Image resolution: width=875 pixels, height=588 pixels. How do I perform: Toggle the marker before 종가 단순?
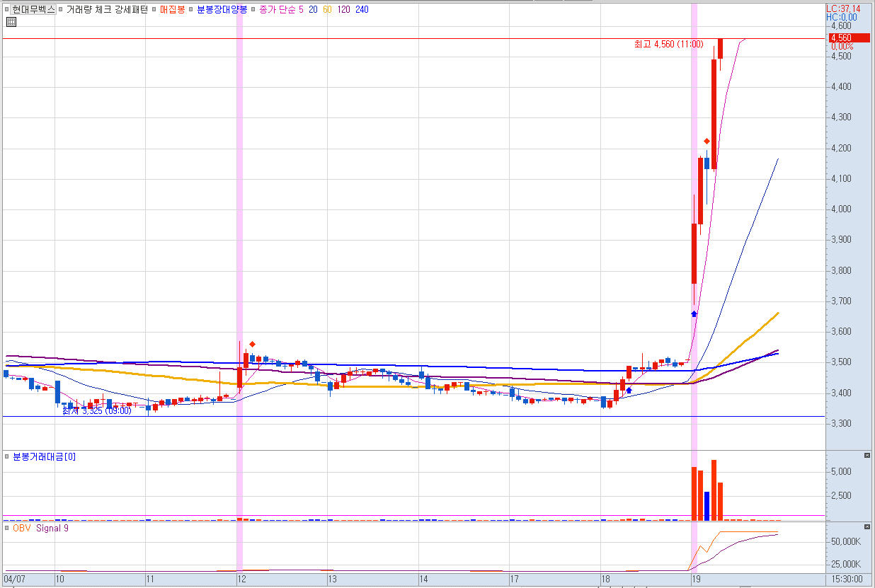[x=254, y=10]
